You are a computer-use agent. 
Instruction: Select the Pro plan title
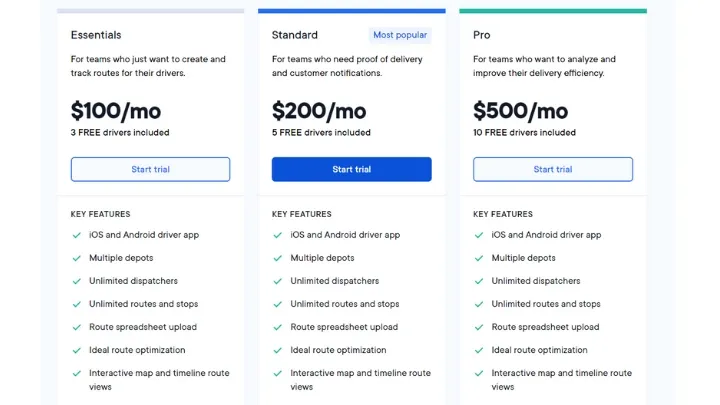[x=482, y=35]
